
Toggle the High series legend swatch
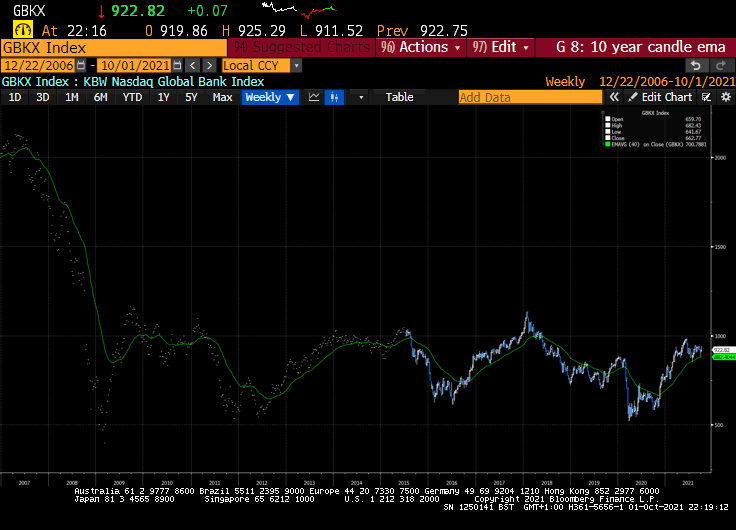(608, 125)
